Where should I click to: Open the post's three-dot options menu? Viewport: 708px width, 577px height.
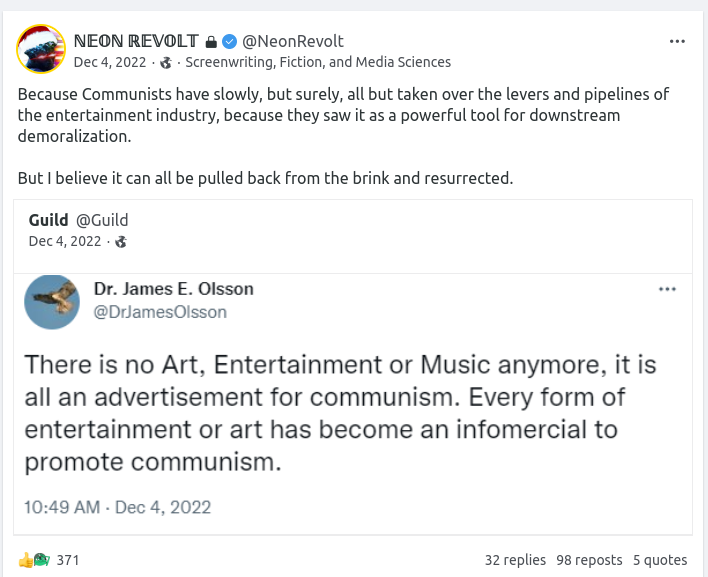pyautogui.click(x=677, y=42)
